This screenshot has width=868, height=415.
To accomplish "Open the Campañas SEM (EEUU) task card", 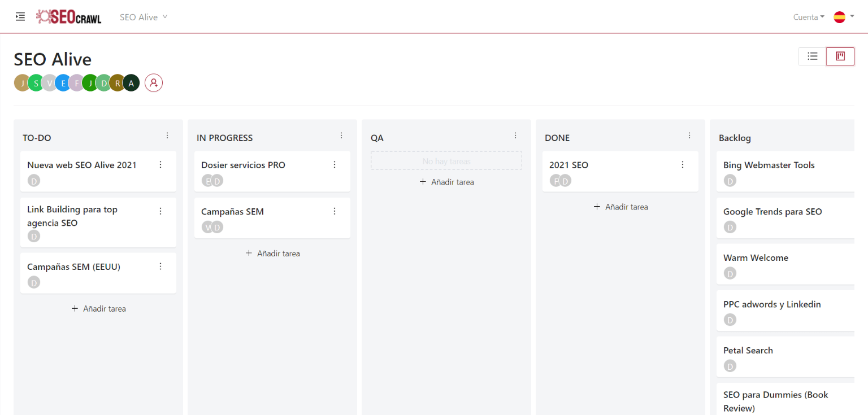I will click(74, 267).
